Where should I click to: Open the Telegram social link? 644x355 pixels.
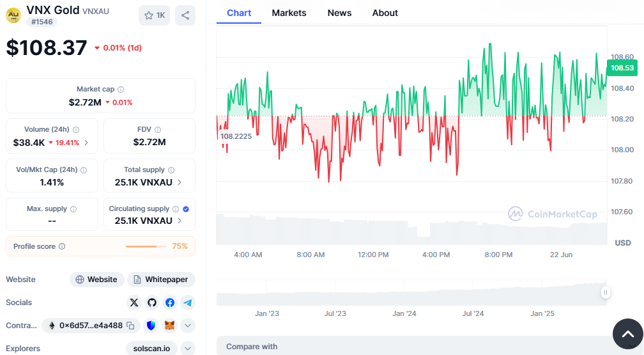coord(188,303)
